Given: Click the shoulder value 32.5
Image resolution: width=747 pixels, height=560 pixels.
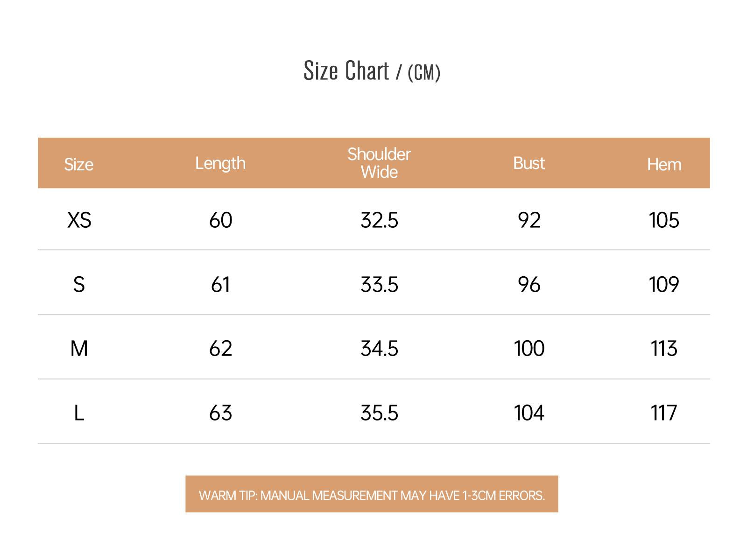Looking at the screenshot, I should coord(379,220).
